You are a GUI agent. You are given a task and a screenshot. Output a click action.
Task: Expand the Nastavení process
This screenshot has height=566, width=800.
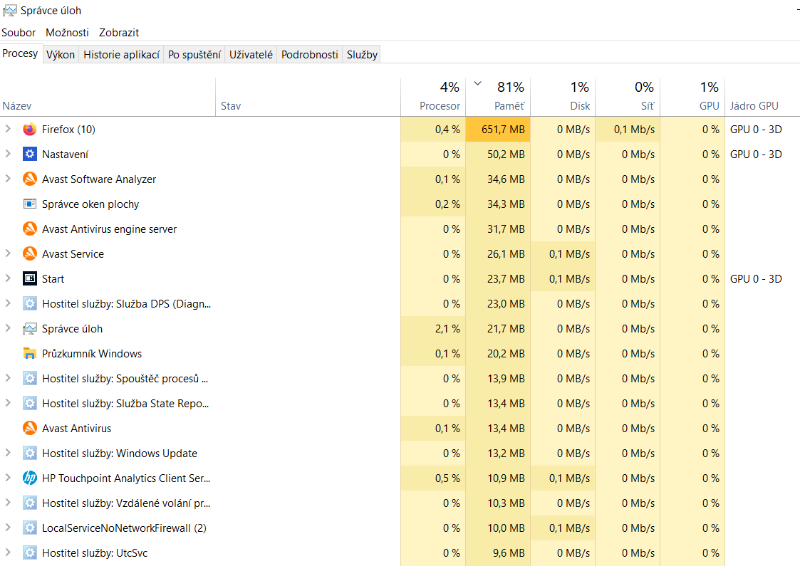pos(8,154)
